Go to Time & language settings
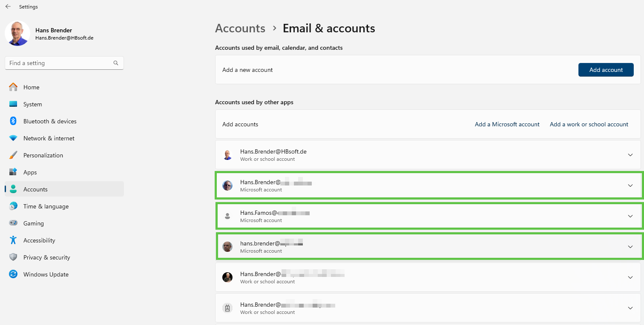 [x=46, y=206]
